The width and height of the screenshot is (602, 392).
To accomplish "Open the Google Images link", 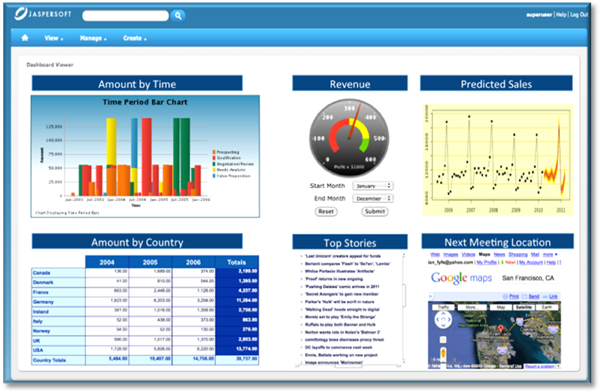I will pyautogui.click(x=450, y=255).
